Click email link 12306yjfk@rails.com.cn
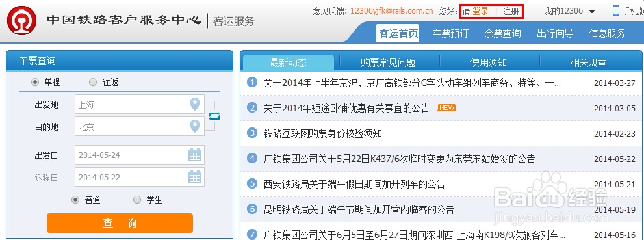Viewport: 644px width, 240px height. [x=392, y=11]
